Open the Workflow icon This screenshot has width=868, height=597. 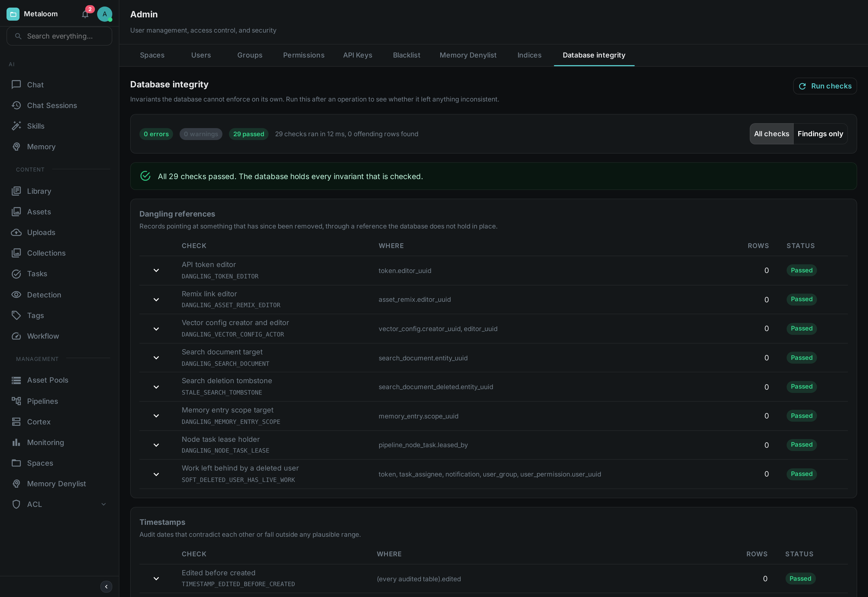(16, 336)
